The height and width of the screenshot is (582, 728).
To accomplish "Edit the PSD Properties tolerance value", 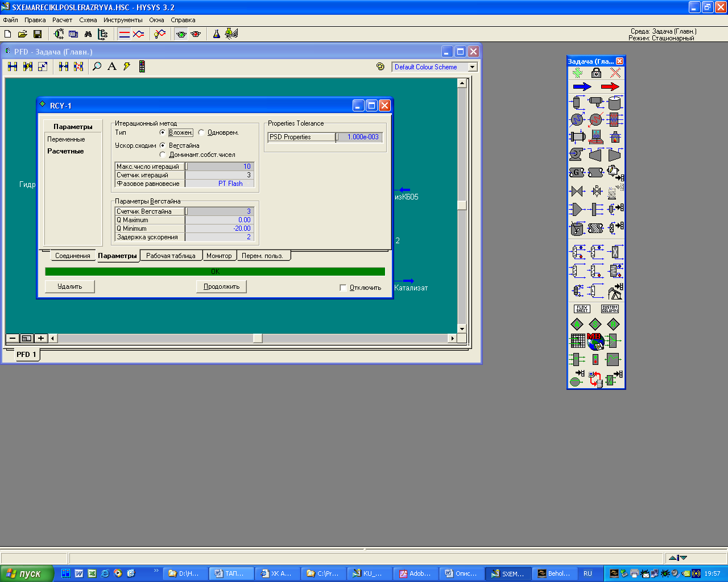I will coord(359,137).
